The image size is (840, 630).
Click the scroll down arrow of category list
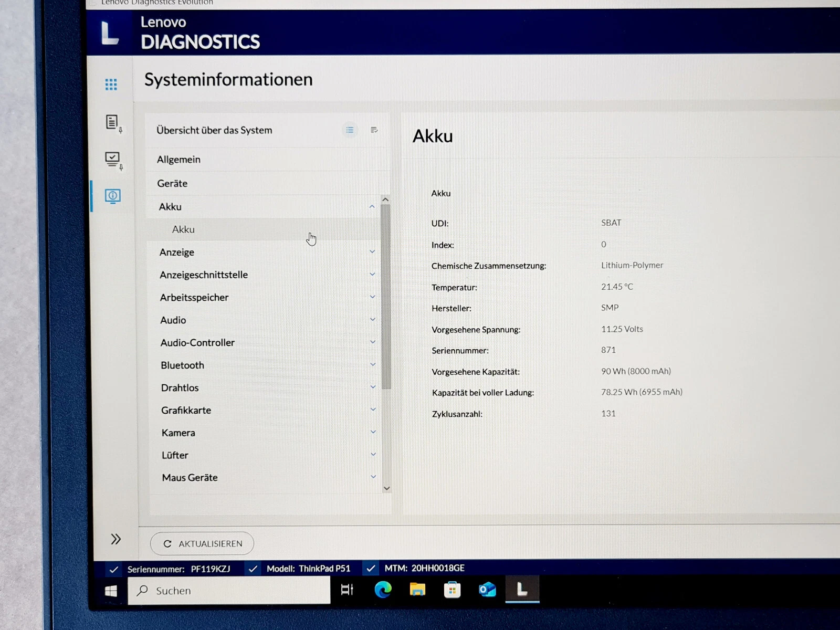pos(386,488)
